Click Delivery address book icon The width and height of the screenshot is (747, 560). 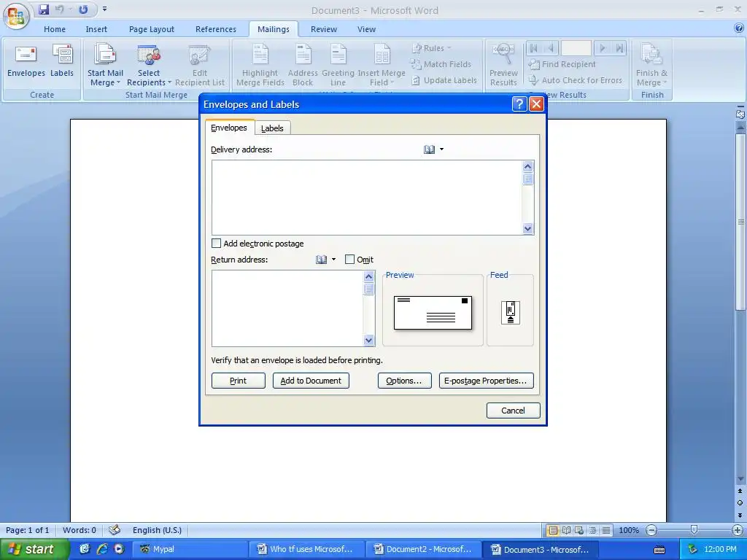click(429, 149)
